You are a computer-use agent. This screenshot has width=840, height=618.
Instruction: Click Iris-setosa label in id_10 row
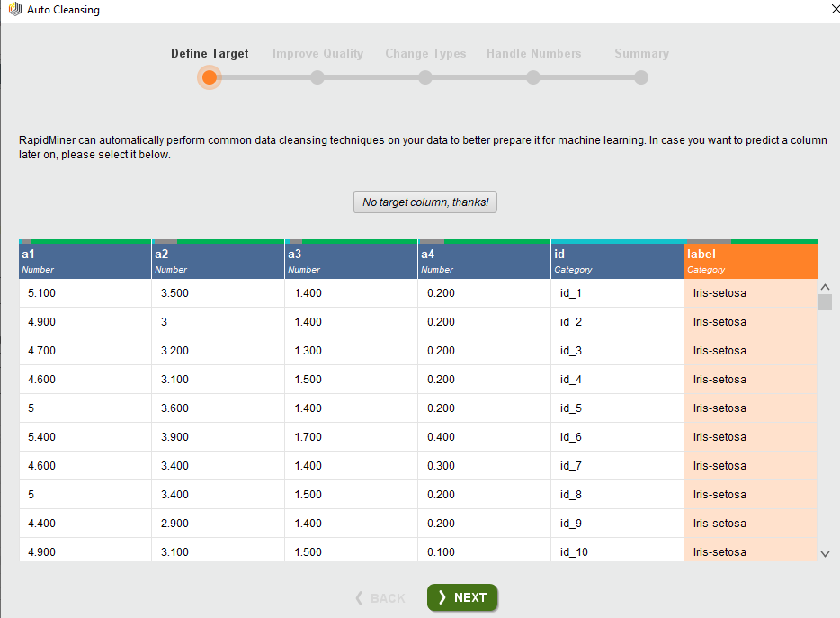coord(751,551)
